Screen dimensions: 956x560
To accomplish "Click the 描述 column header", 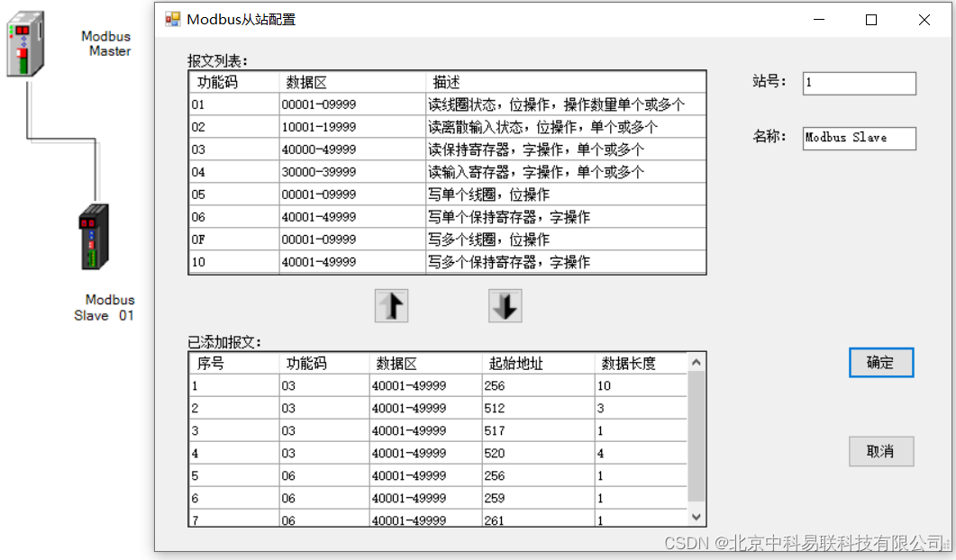I will click(x=566, y=82).
